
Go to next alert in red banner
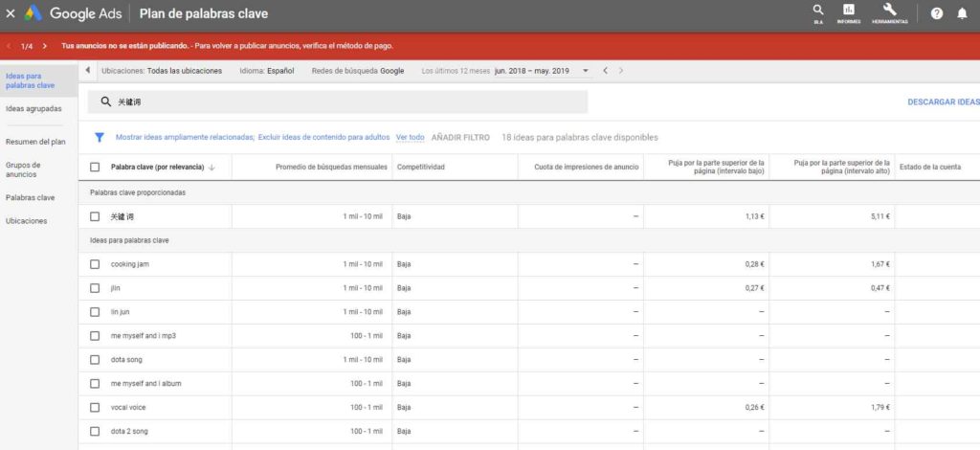(x=44, y=46)
